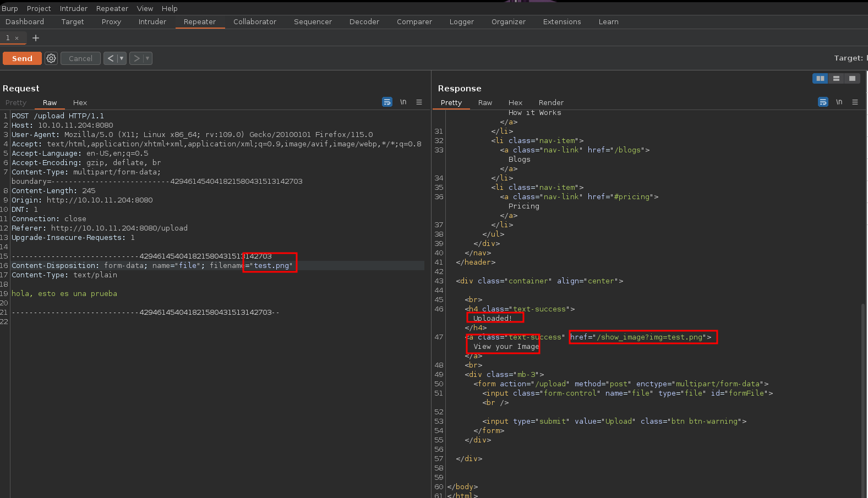
Task: Select side-by-side layout view
Action: [x=820, y=79]
